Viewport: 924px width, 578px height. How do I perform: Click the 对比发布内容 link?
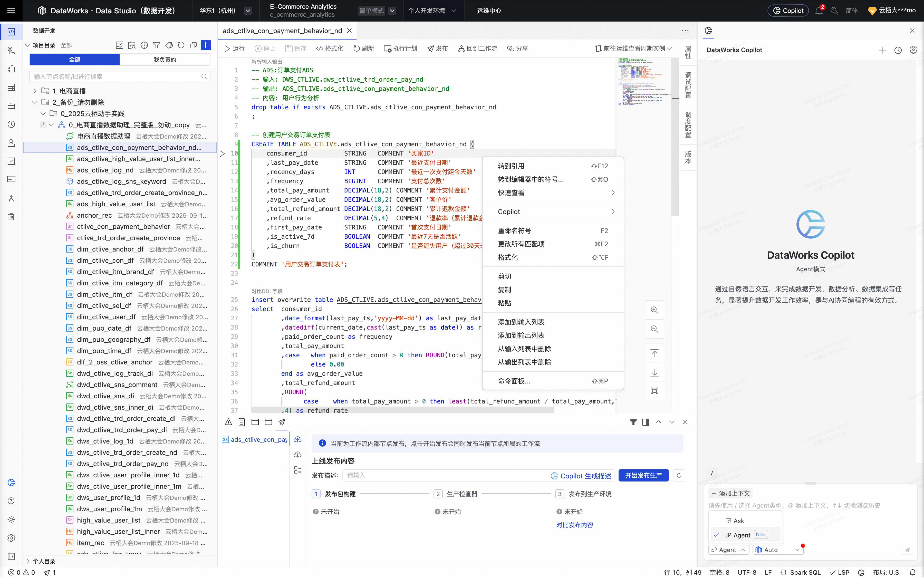[575, 525]
